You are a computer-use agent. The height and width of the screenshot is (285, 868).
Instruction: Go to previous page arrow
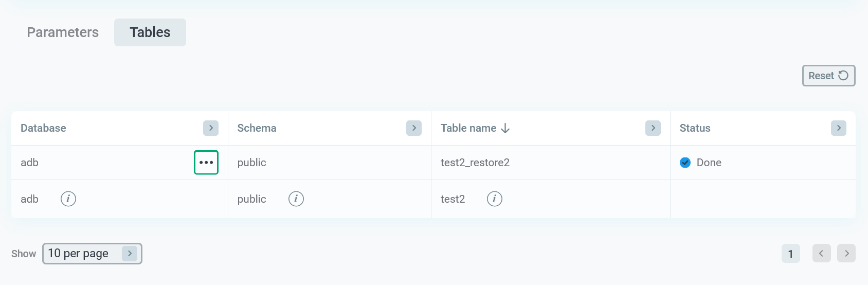pos(821,253)
